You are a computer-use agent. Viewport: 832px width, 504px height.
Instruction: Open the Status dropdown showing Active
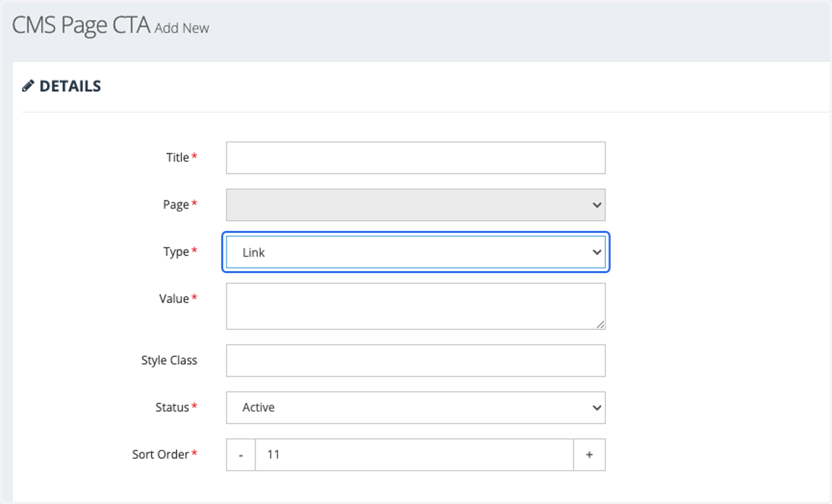tap(415, 408)
